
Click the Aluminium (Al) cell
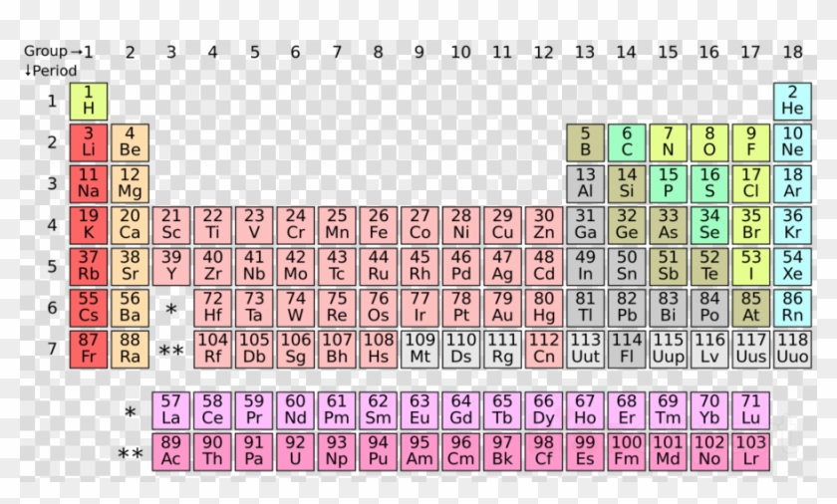pyautogui.click(x=585, y=184)
